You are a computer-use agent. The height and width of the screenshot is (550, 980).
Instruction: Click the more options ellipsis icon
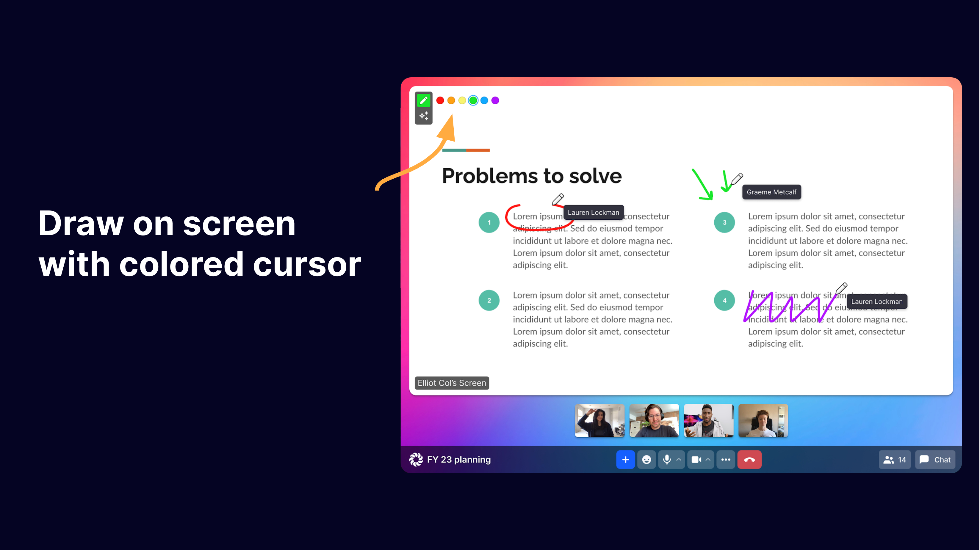pyautogui.click(x=726, y=459)
